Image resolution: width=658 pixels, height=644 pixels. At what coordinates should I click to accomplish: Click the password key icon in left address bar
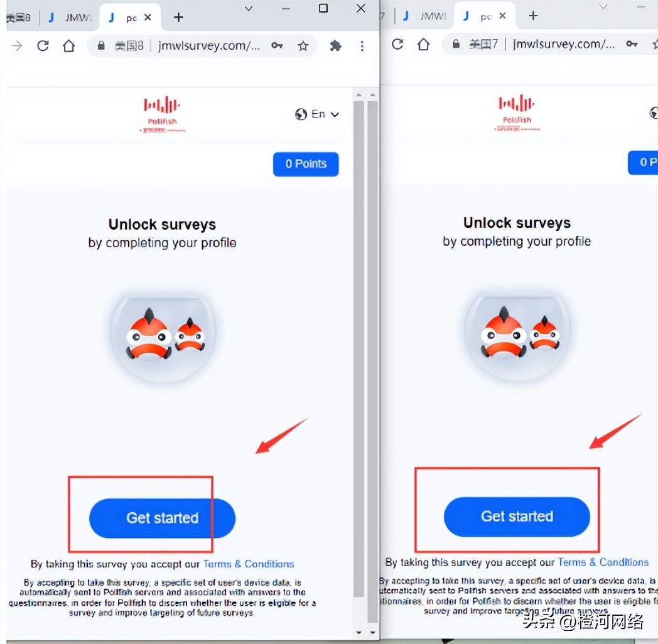click(x=277, y=45)
